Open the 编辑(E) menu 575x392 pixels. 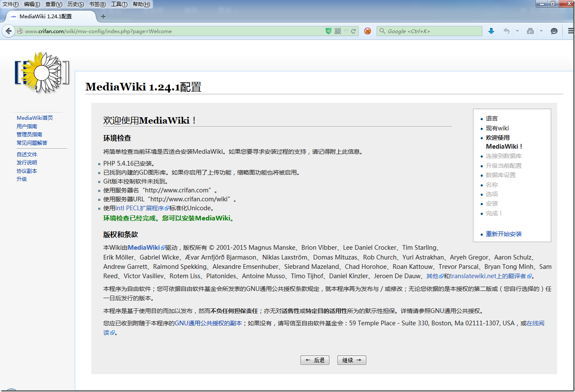pos(32,4)
